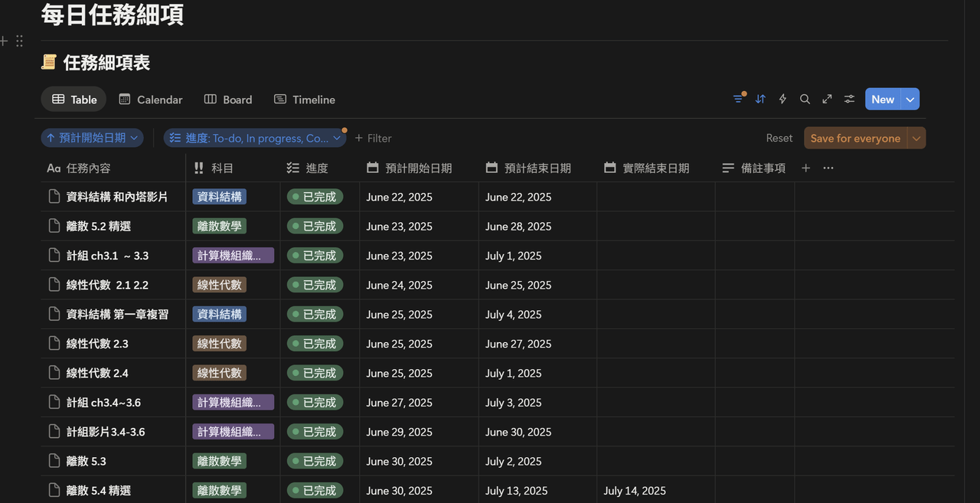Switch to the Calendar view tab

[151, 100]
